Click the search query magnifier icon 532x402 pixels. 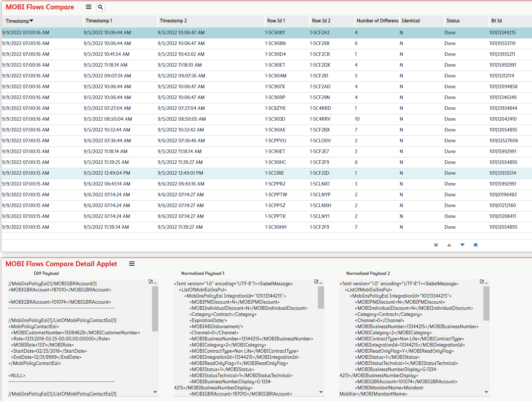pyautogui.click(x=101, y=7)
